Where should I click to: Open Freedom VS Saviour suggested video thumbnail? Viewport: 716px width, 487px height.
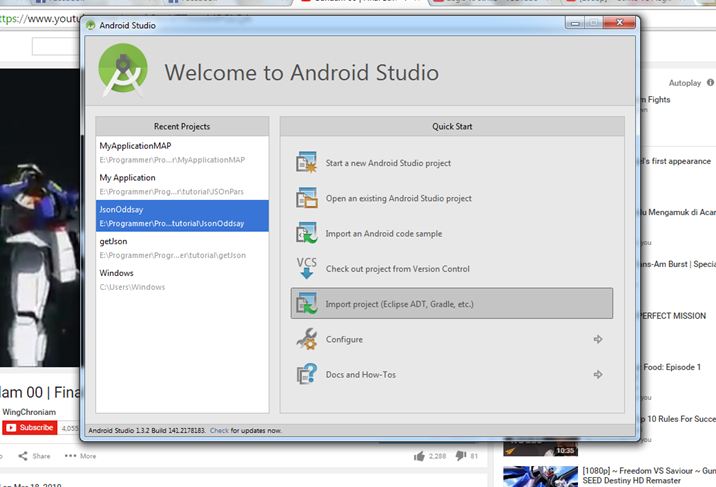coord(540,476)
